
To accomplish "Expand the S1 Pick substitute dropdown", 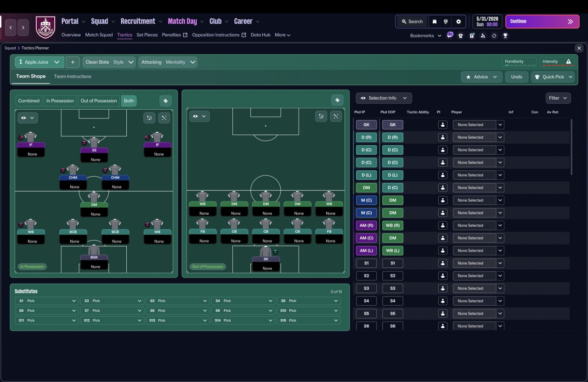I will [x=47, y=301].
